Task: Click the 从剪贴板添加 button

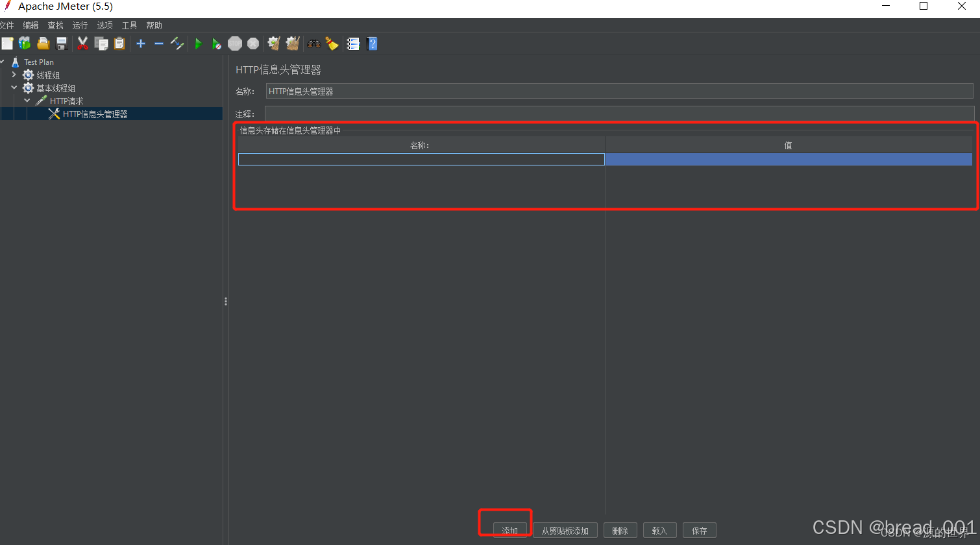Action: [565, 530]
